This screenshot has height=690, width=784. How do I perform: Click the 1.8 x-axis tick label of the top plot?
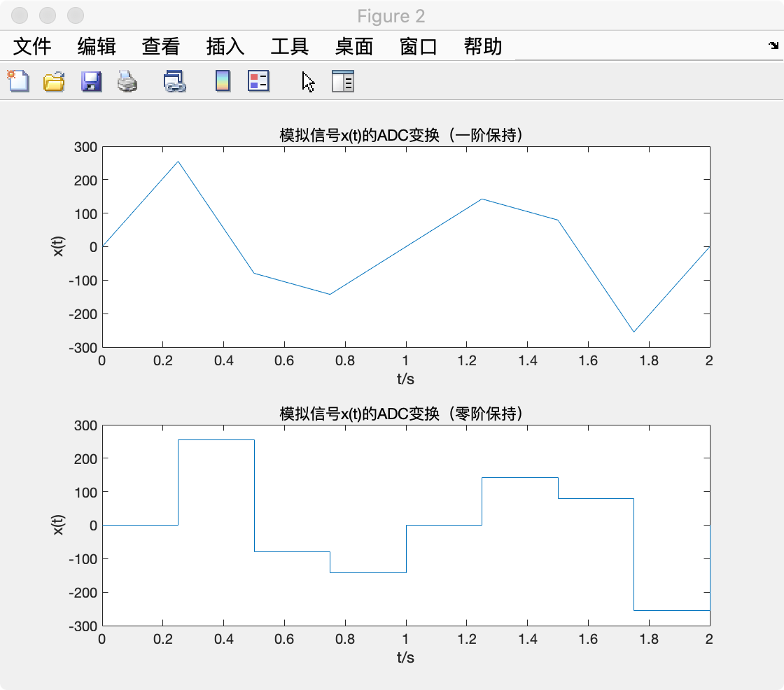(x=649, y=360)
